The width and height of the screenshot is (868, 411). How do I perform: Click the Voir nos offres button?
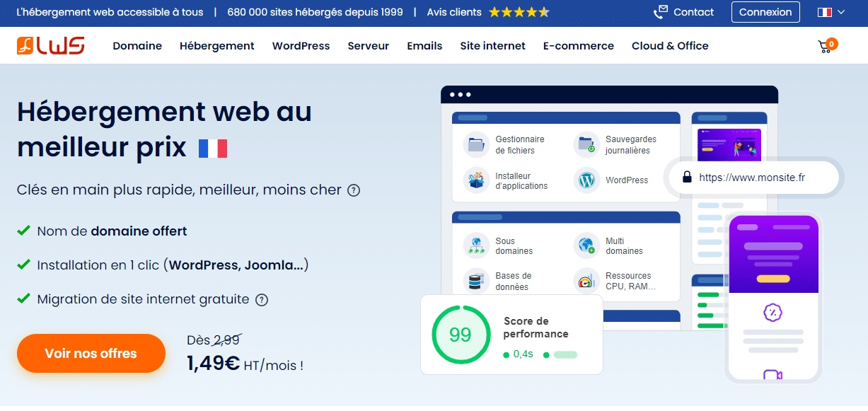[91, 353]
